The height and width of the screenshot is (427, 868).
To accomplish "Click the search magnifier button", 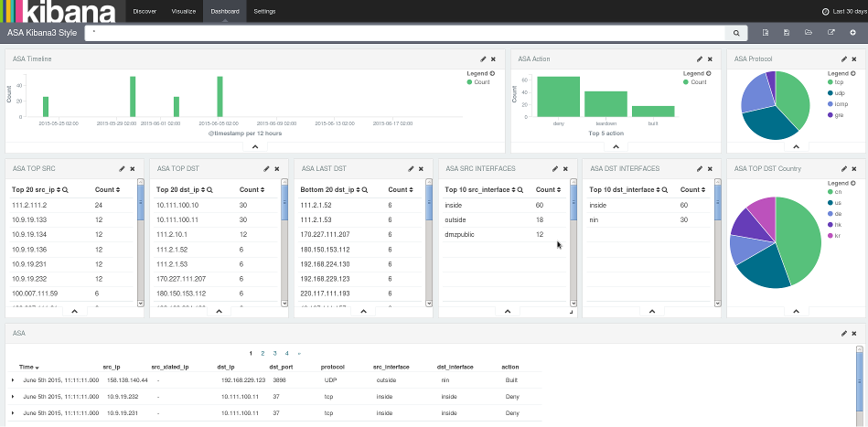I will point(736,33).
